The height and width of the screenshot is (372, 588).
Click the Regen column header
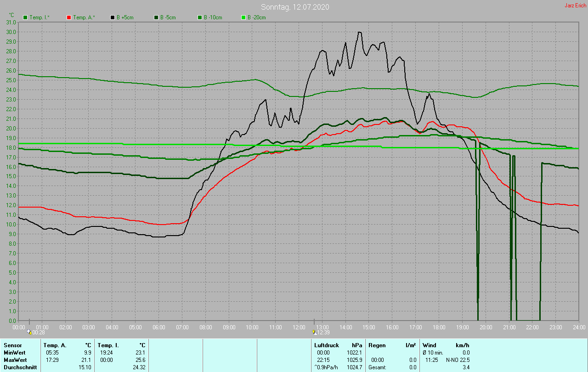(x=377, y=345)
